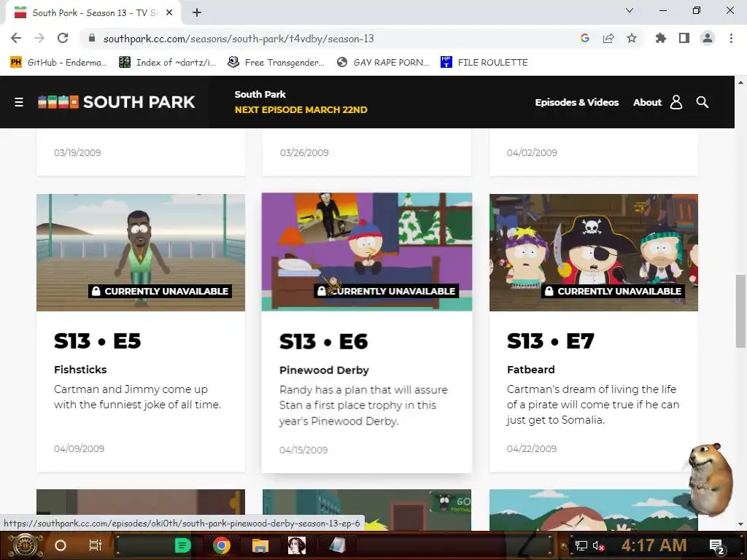Viewport: 747px width, 560px height.
Task: Open the GitHub - Enderma... bookmark
Action: click(x=58, y=63)
